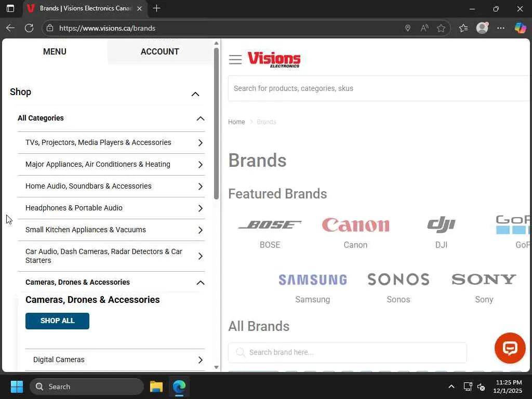The height and width of the screenshot is (399, 532).
Task: Open the tab actions menu icon
Action: (x=10, y=8)
